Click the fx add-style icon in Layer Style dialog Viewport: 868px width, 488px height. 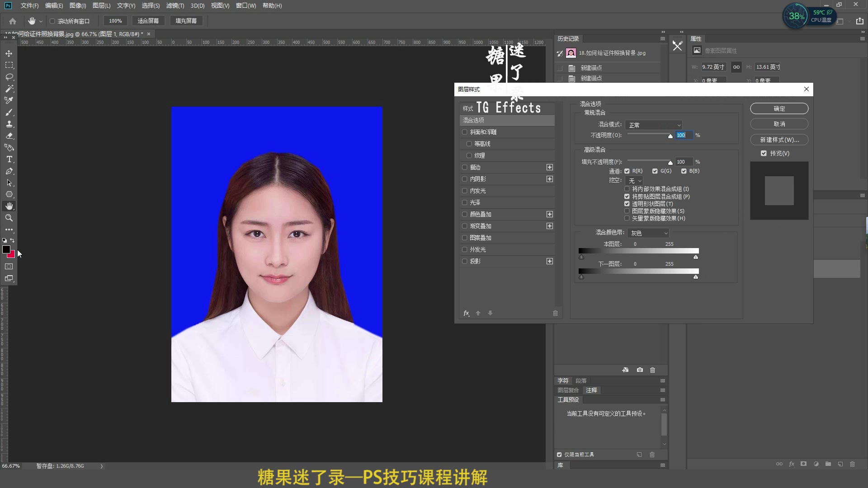pyautogui.click(x=466, y=313)
